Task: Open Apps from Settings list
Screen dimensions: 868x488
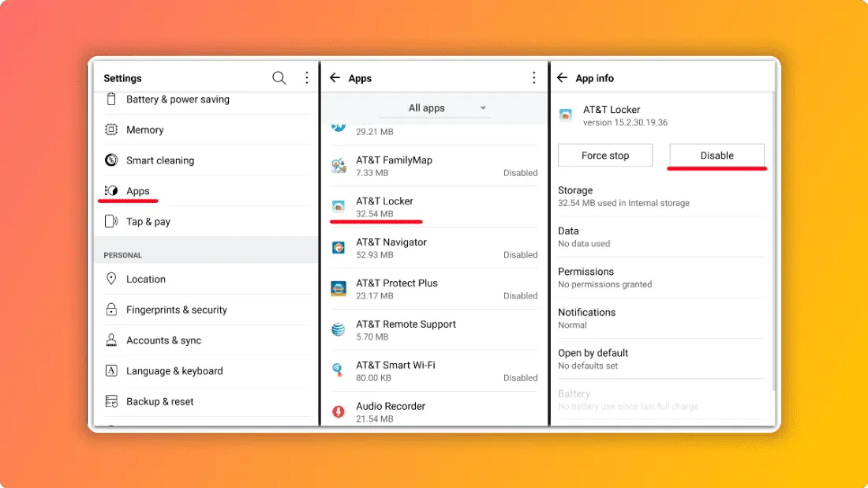Action: [207, 190]
